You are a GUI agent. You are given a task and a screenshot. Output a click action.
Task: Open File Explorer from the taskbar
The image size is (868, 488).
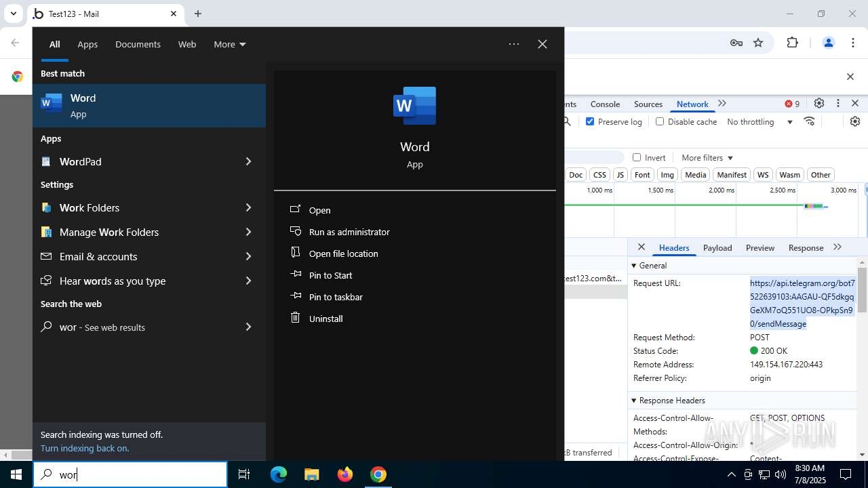click(x=311, y=474)
